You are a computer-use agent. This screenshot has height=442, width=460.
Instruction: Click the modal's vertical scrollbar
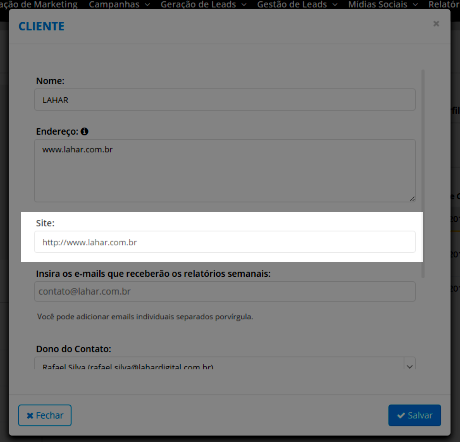(x=423, y=173)
